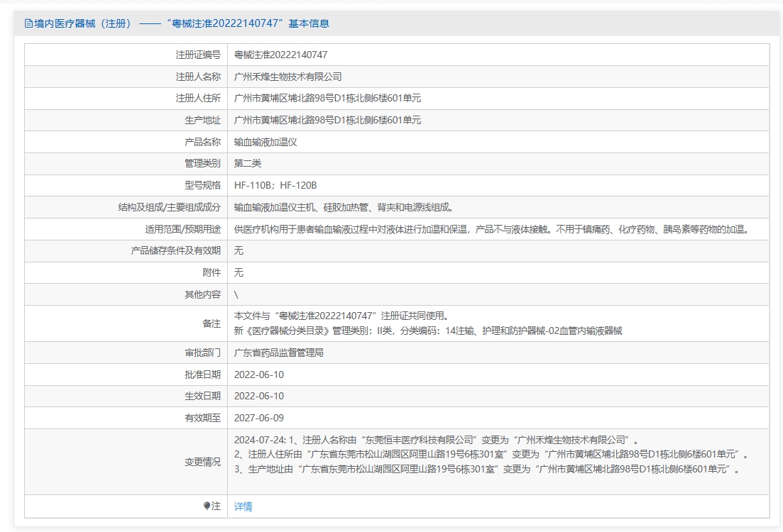Click the 产品名称 label
Screen dimensions: 783x532
coord(203,143)
